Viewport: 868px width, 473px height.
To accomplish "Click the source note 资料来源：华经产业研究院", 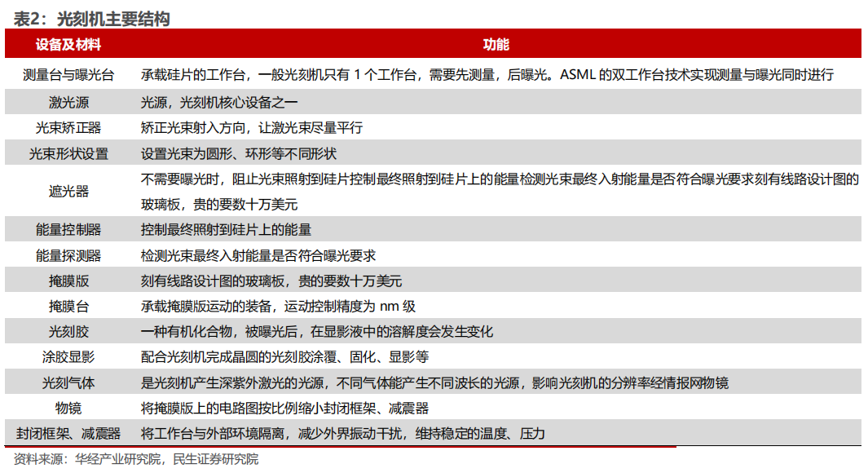I will point(87,459).
